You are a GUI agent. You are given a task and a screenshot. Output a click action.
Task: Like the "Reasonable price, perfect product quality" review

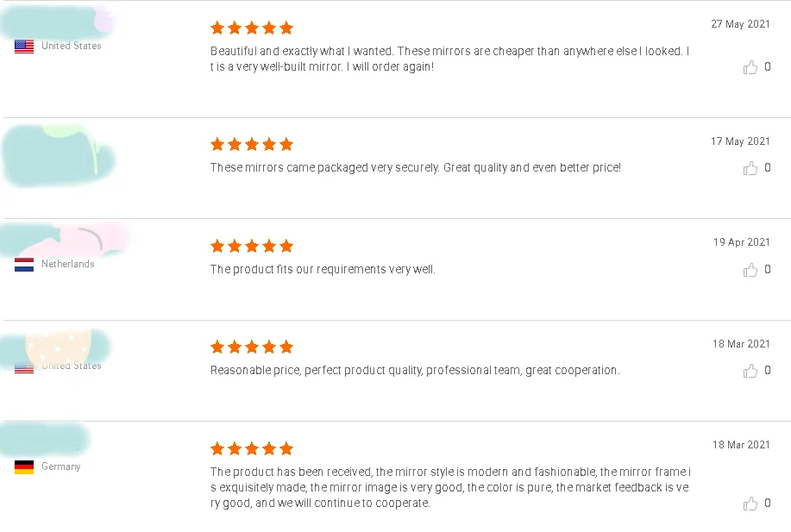coord(750,371)
